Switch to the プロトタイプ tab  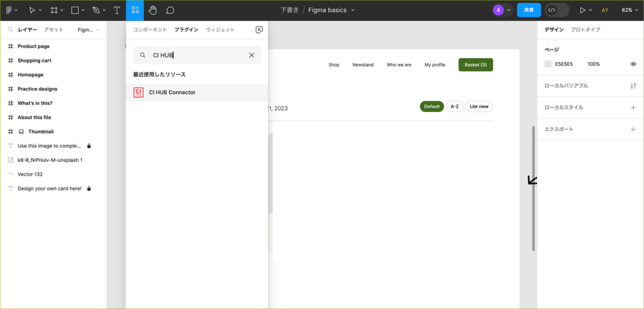(x=586, y=30)
